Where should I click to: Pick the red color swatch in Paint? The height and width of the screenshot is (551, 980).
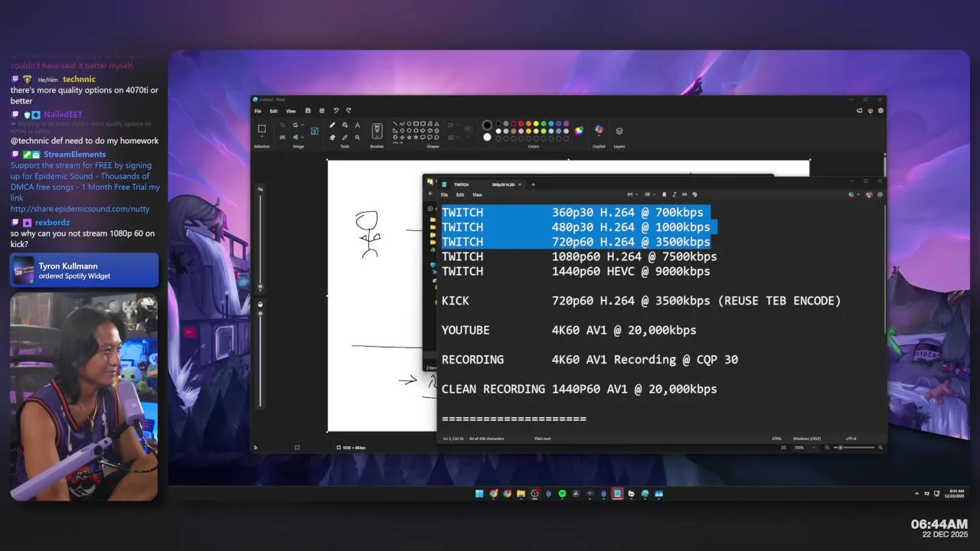pyautogui.click(x=521, y=124)
